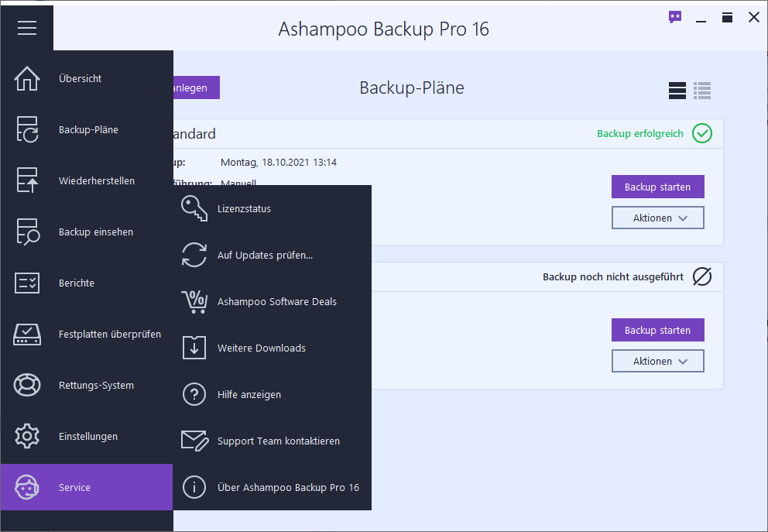Click the green Backup erfolgreich checkmark icon
The image size is (768, 532).
[702, 133]
